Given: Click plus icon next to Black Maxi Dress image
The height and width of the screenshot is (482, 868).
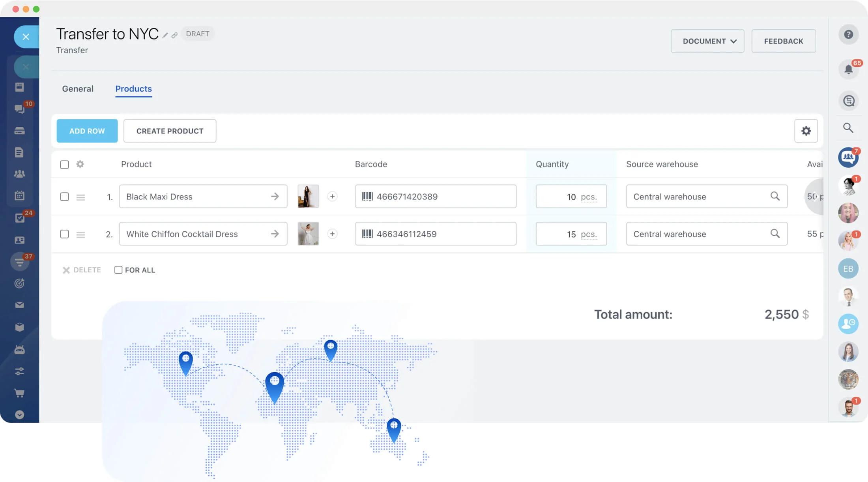Looking at the screenshot, I should click(x=332, y=197).
